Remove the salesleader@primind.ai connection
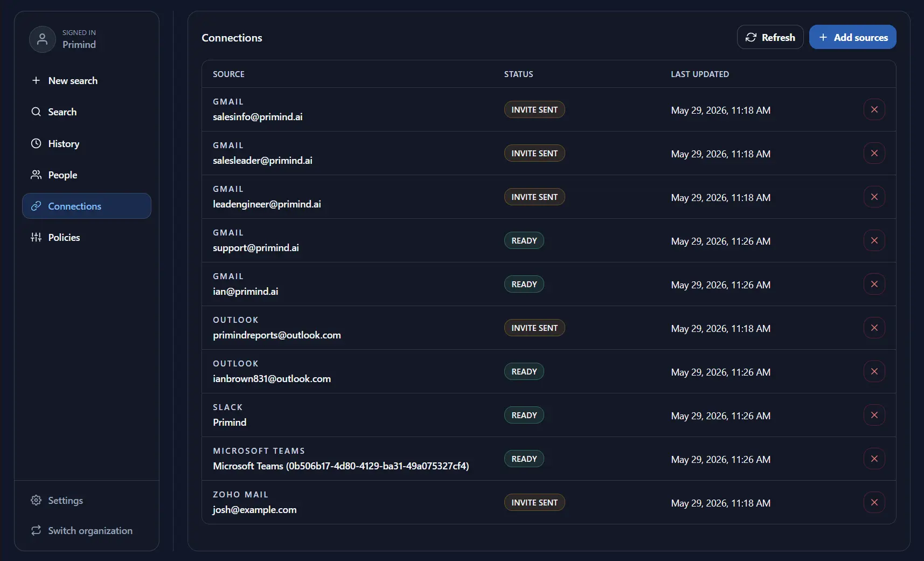Screen dimensions: 924x561 click(874, 153)
